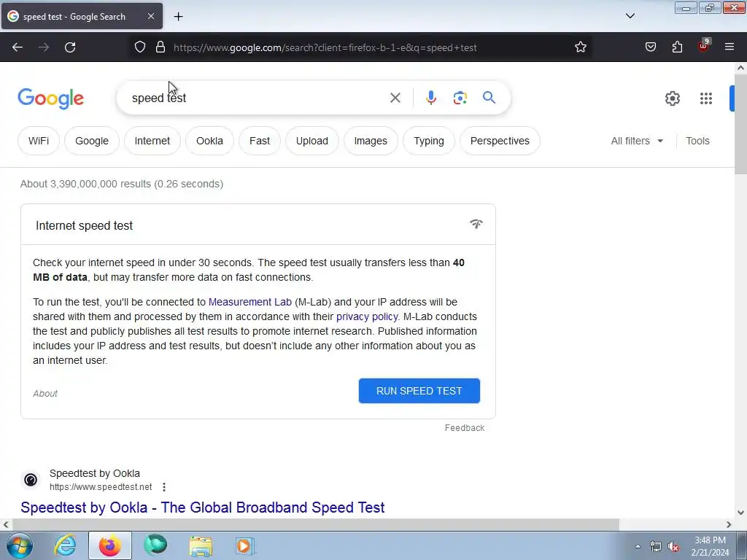Go to the Google homepage logo
This screenshot has height=560, width=747.
tap(51, 98)
